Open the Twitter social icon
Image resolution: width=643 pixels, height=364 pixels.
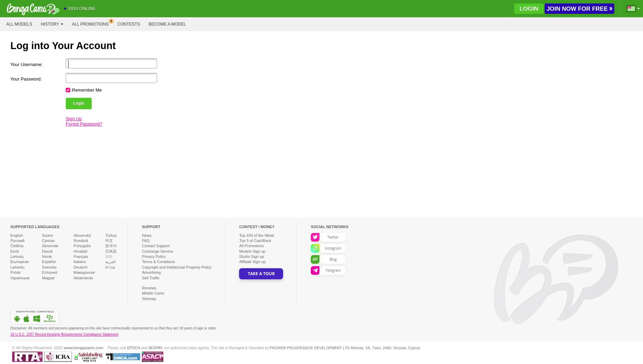315,237
